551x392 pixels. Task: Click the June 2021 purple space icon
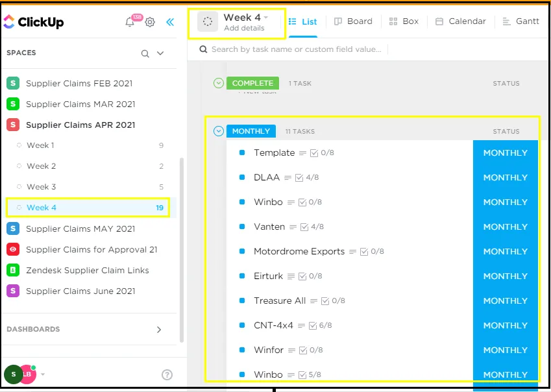(13, 291)
